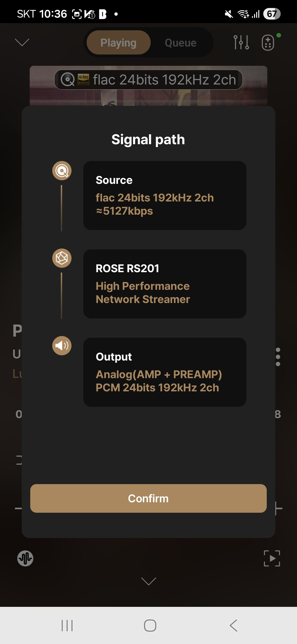Screen dimensions: 297x644
Task: Tap the bottom center down chevron
Action: pyautogui.click(x=148, y=581)
